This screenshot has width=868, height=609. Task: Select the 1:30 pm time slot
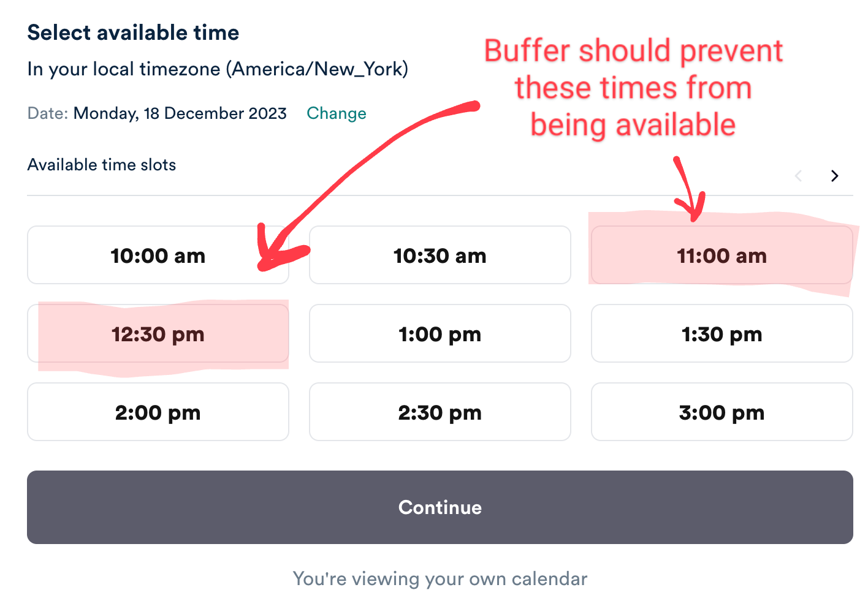click(x=721, y=335)
